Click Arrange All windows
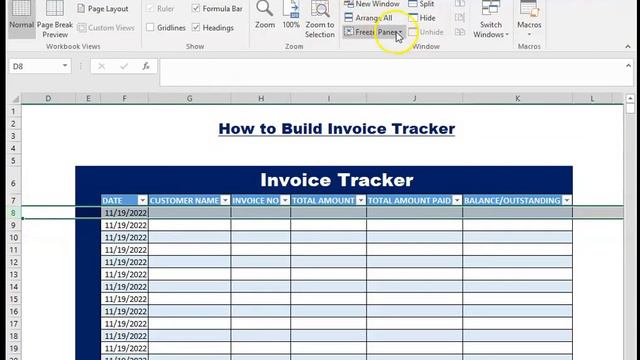 [x=368, y=18]
